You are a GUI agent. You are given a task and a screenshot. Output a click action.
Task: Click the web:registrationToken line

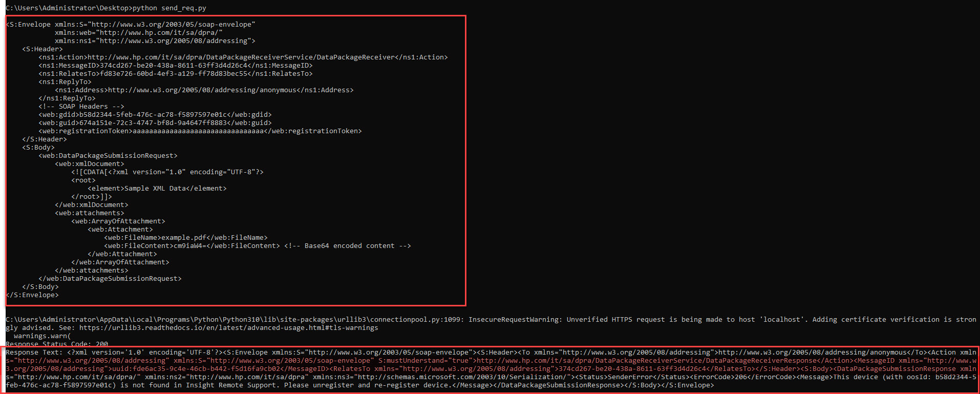[200, 131]
